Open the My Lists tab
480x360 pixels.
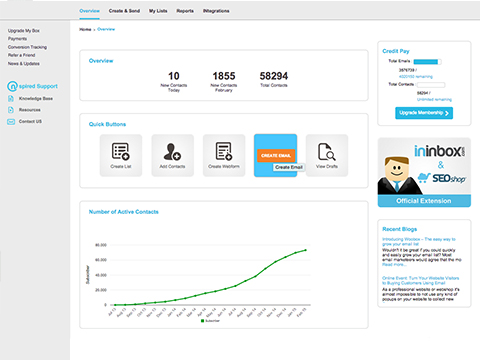point(158,11)
